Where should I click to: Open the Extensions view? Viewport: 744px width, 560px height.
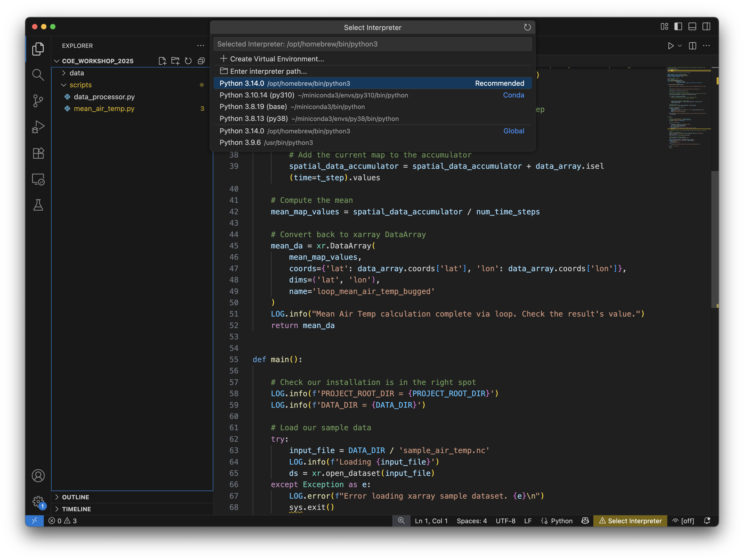pos(38,153)
